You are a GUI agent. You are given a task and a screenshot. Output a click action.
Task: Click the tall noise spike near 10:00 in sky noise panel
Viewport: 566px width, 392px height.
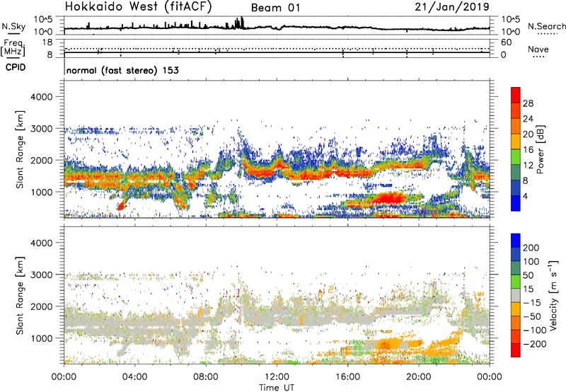(x=241, y=23)
